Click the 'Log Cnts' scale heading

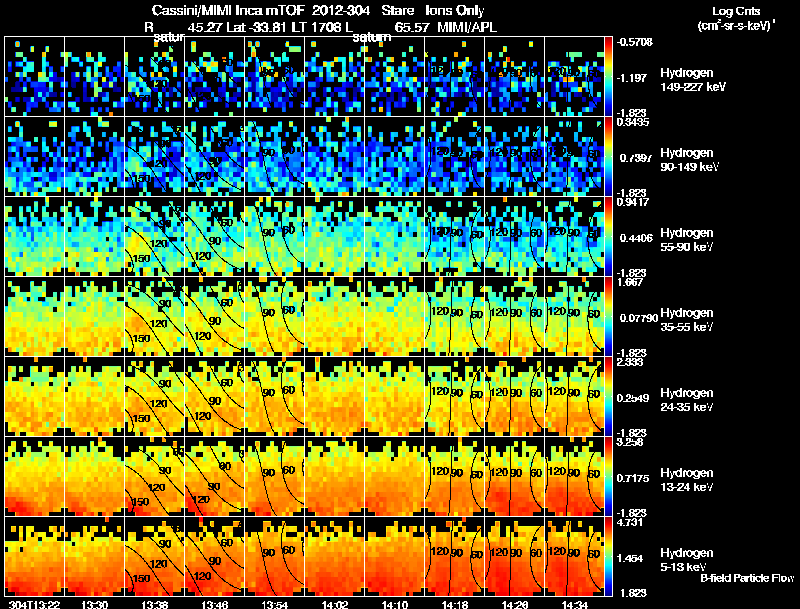[x=735, y=11]
